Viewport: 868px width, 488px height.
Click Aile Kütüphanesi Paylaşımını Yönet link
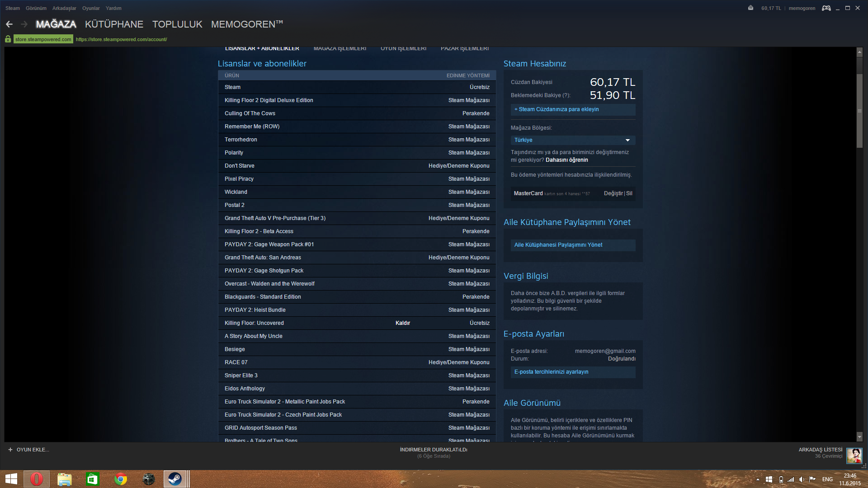coord(558,245)
